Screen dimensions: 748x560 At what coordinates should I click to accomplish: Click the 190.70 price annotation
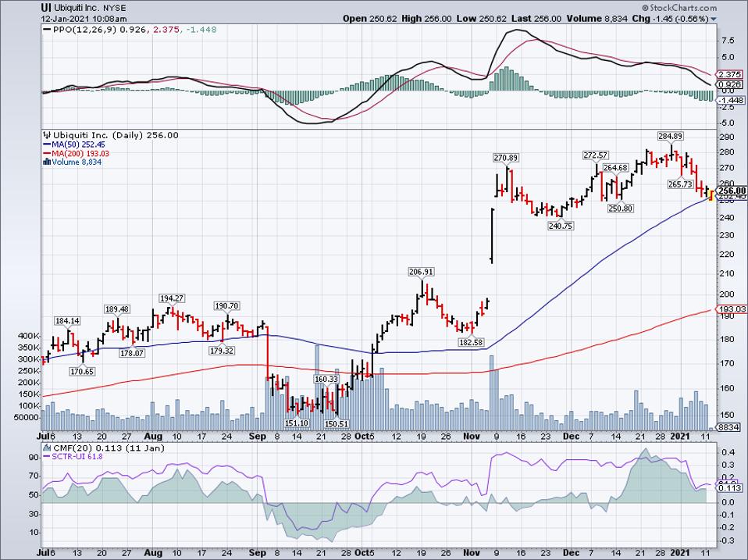coord(226,305)
